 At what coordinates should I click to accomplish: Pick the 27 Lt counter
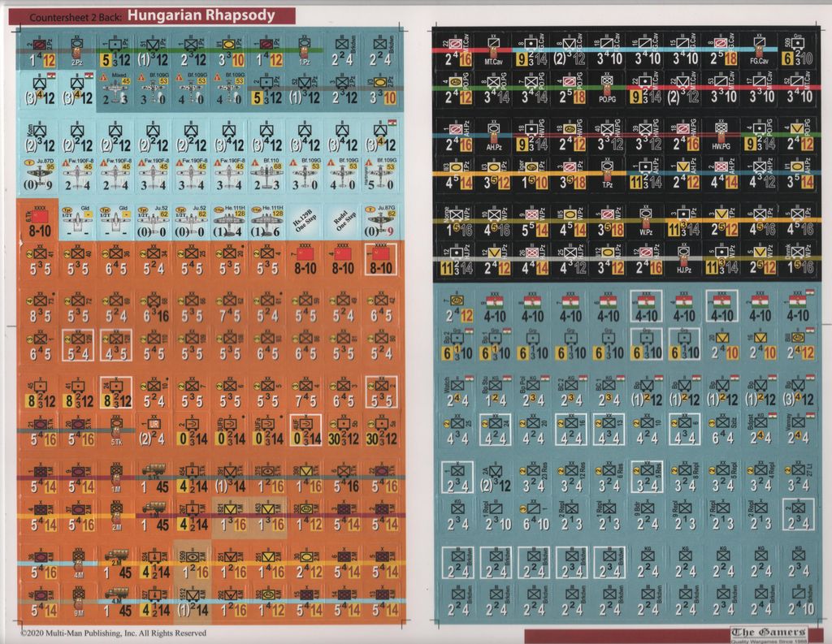pyautogui.click(x=799, y=477)
